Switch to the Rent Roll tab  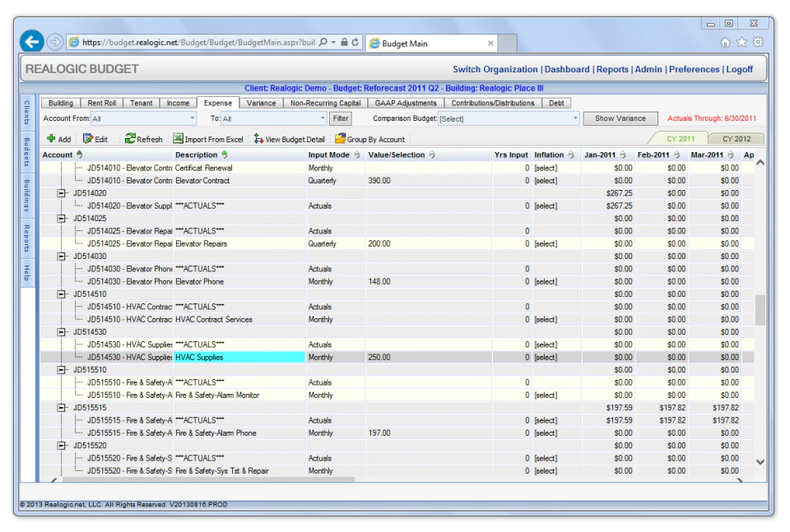(102, 103)
